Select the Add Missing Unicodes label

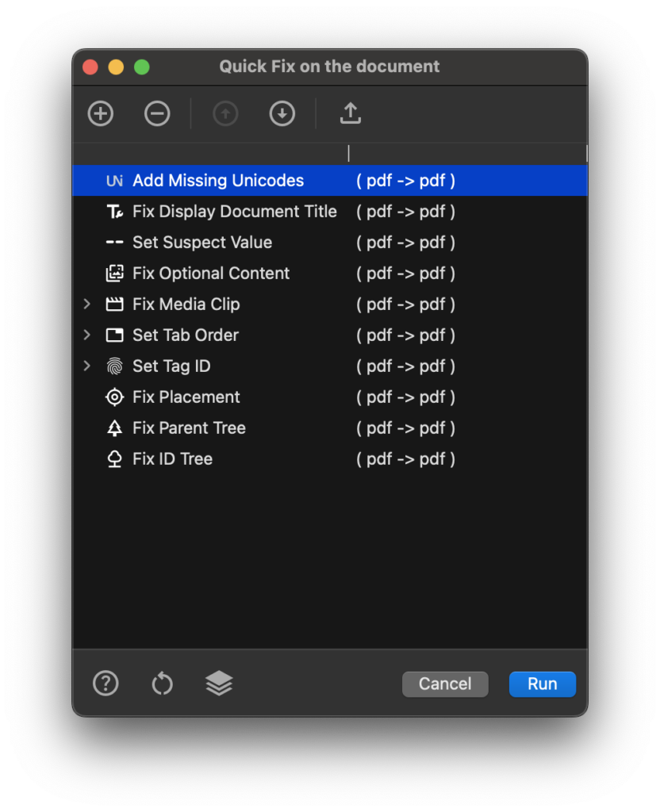(218, 181)
